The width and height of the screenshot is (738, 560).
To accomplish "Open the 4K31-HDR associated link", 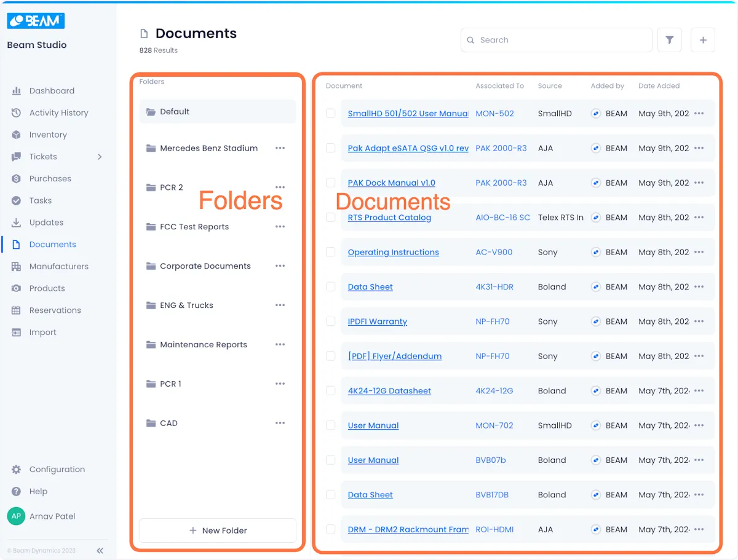I will [494, 287].
